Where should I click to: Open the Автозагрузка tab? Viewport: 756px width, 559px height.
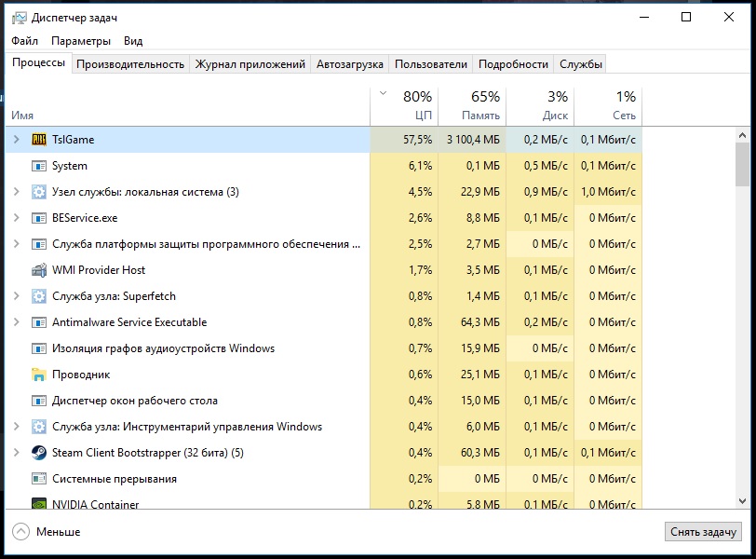click(x=349, y=64)
